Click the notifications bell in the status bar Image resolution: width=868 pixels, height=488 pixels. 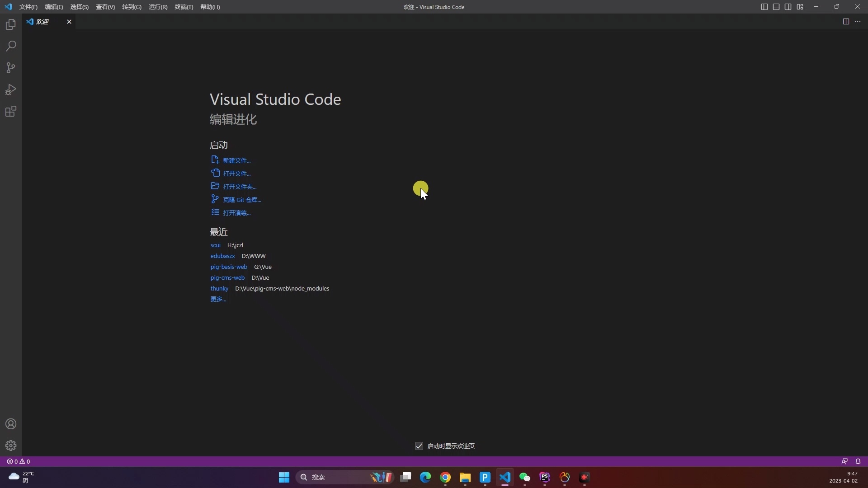[x=859, y=461]
